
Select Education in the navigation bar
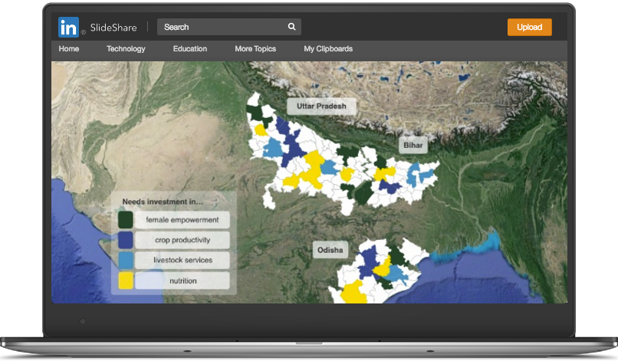[190, 49]
